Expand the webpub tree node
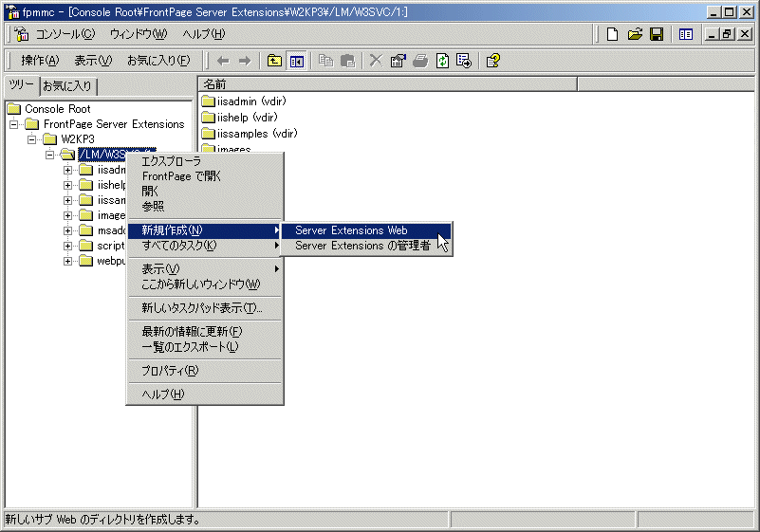Viewport: 760px width, 532px height. 68,261
